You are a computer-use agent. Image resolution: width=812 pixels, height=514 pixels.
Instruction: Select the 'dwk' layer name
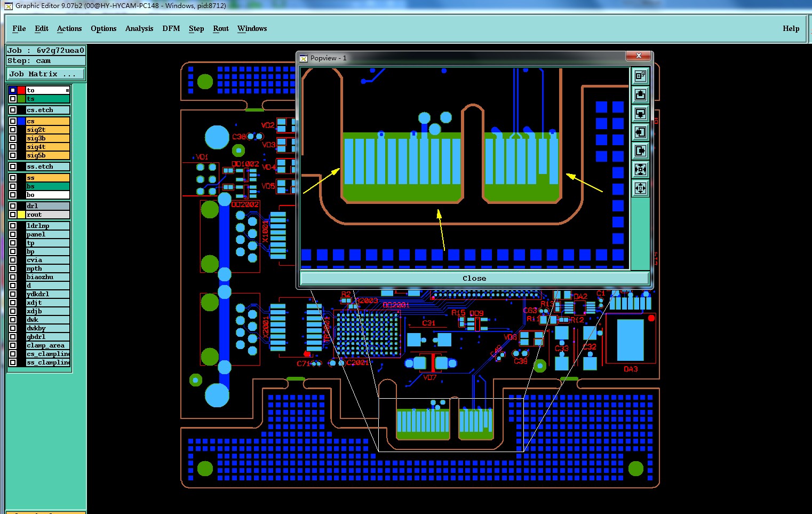tap(48, 320)
